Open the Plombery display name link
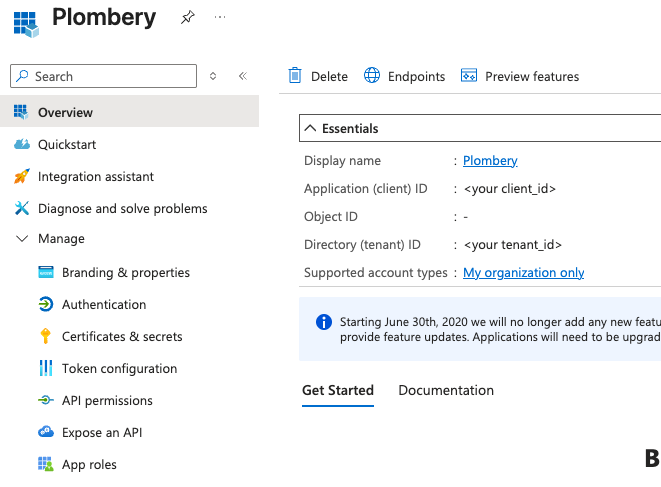The height and width of the screenshot is (487, 661). tap(490, 161)
